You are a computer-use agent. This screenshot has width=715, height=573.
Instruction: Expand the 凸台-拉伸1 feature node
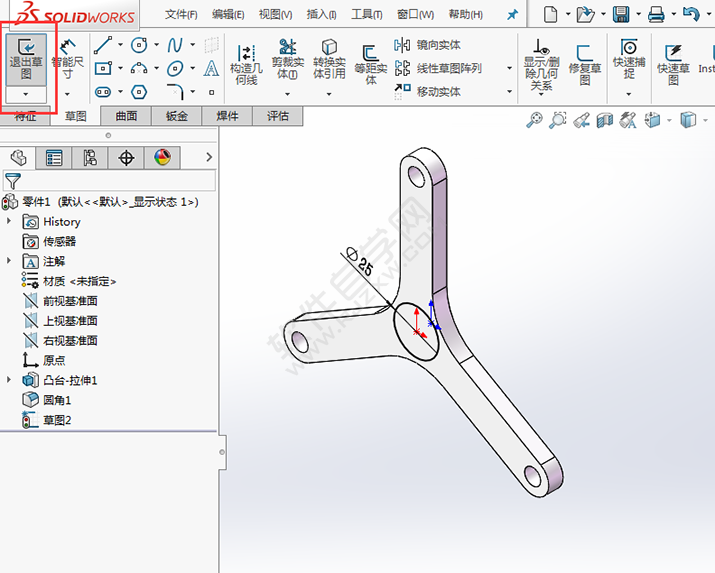pos(9,379)
